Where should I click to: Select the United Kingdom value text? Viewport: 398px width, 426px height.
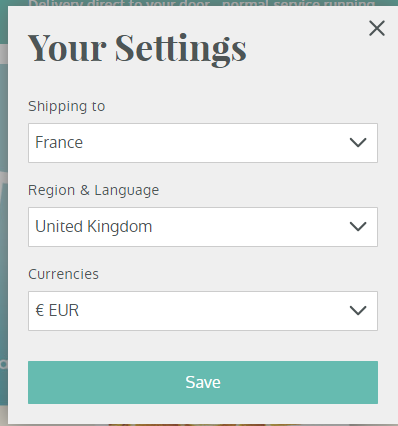point(94,227)
